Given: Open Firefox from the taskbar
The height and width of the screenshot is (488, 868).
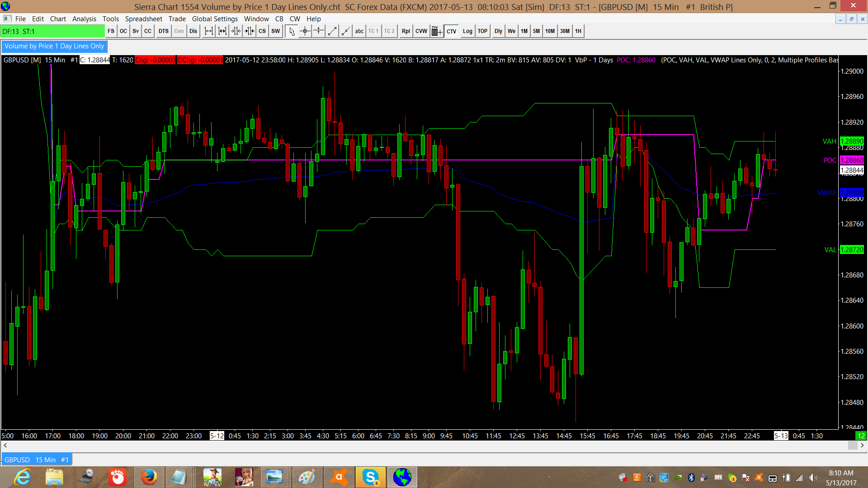Looking at the screenshot, I should (x=149, y=477).
